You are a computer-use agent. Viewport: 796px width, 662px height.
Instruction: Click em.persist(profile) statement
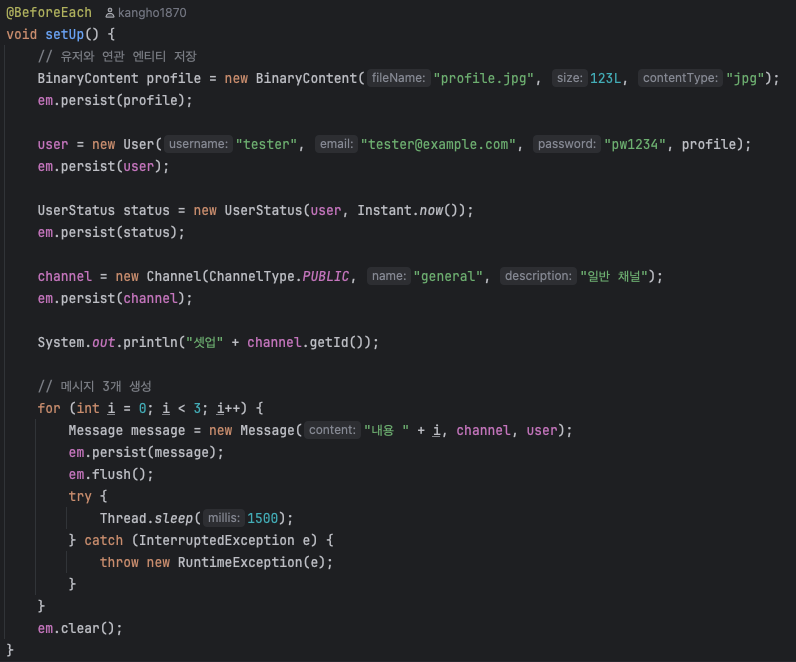115,101
